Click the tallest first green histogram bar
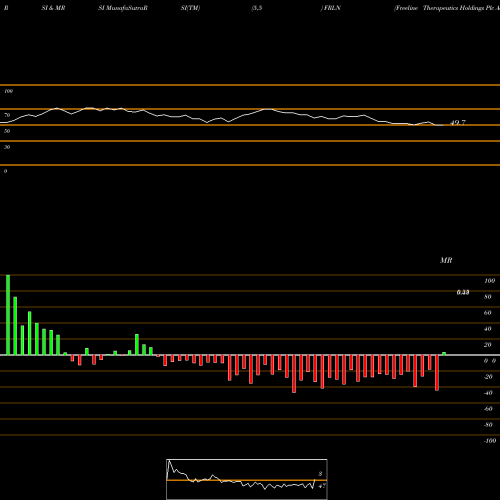Viewport: 500px width, 500px height. 8,315
